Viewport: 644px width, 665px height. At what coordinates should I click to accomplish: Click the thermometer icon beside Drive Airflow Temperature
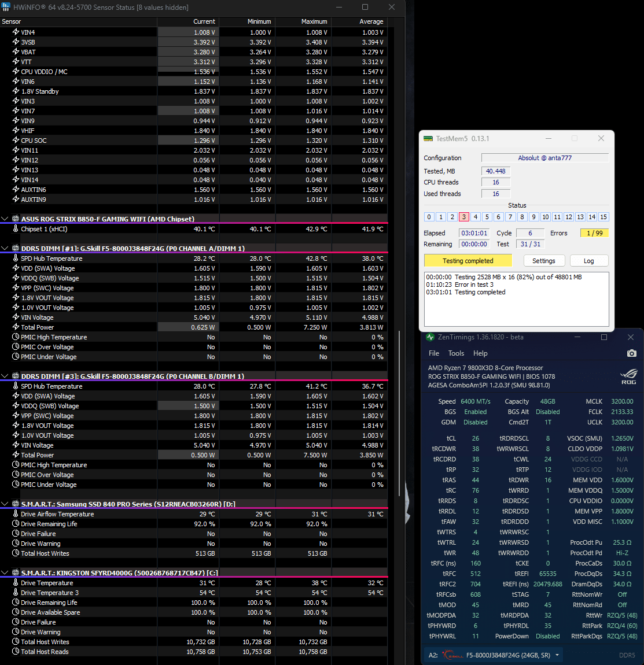pos(16,513)
